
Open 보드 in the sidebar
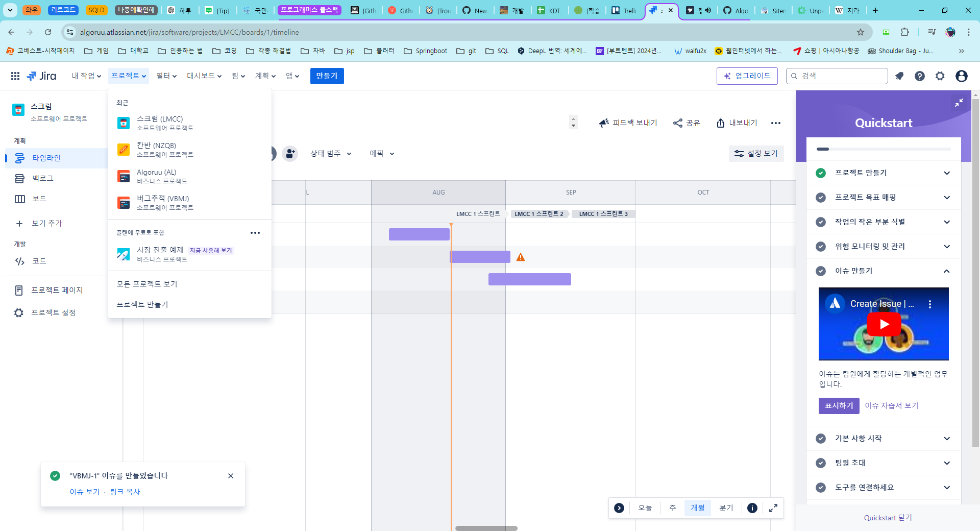57,199
